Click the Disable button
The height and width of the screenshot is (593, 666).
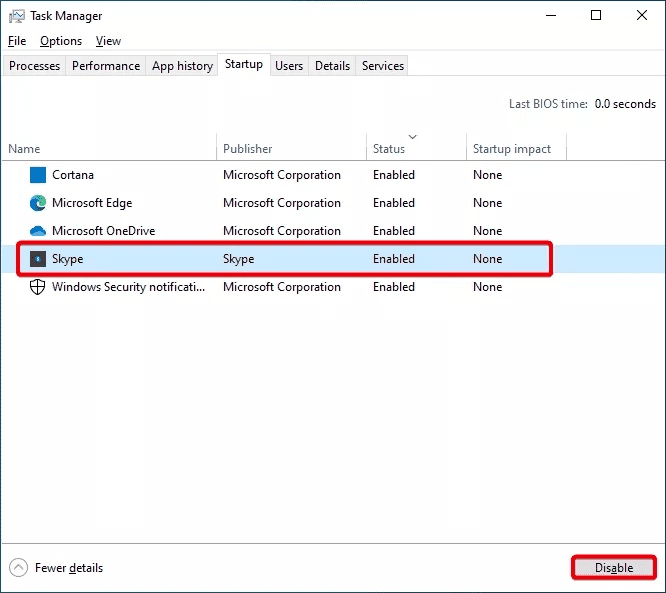pos(614,568)
